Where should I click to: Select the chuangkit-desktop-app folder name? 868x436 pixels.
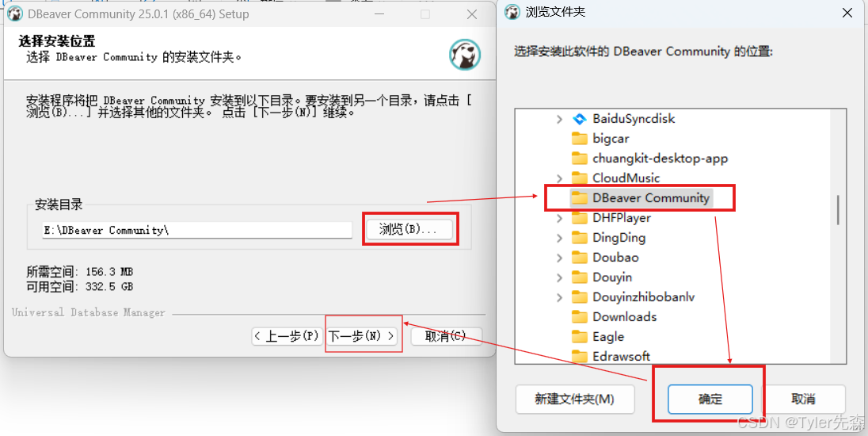(660, 159)
